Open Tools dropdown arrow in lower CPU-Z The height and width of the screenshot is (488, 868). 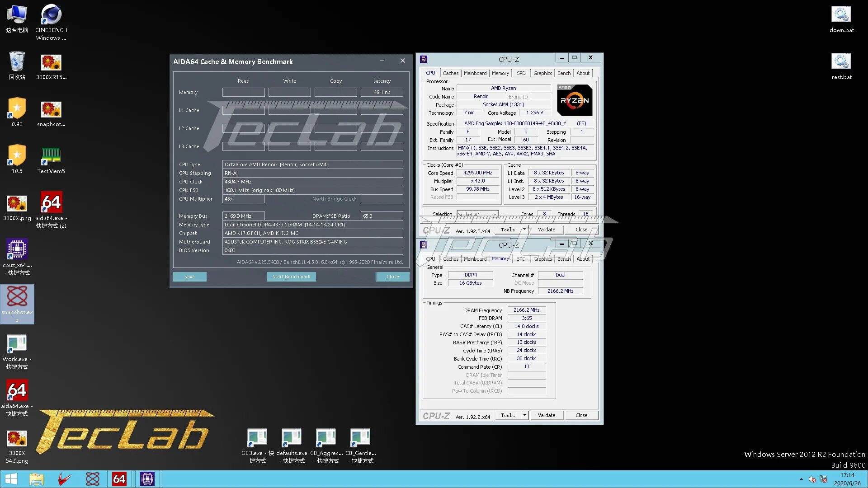(524, 415)
